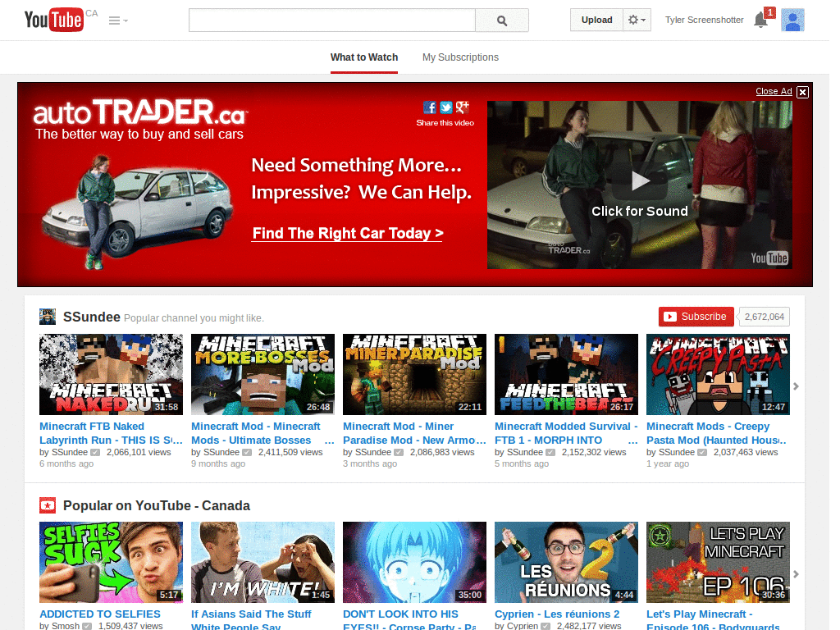
Task: Open Let's Play Minecraft EP 106 thumbnail
Action: pos(718,563)
